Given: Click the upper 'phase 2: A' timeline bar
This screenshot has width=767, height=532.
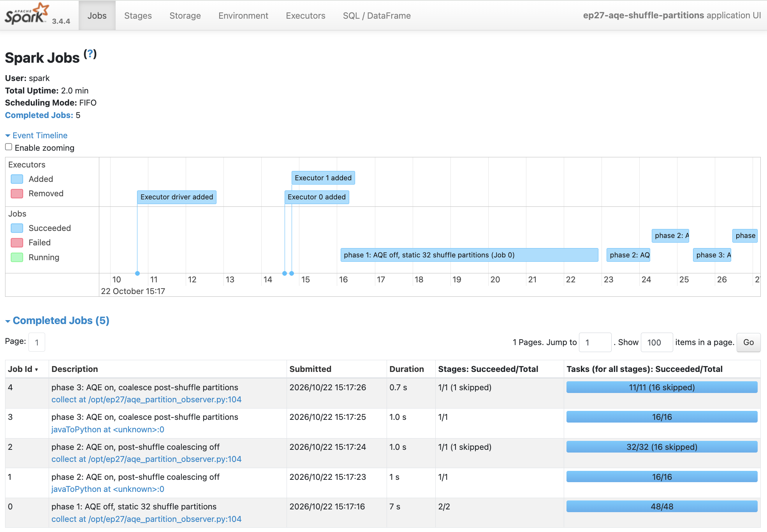Looking at the screenshot, I should pos(670,236).
